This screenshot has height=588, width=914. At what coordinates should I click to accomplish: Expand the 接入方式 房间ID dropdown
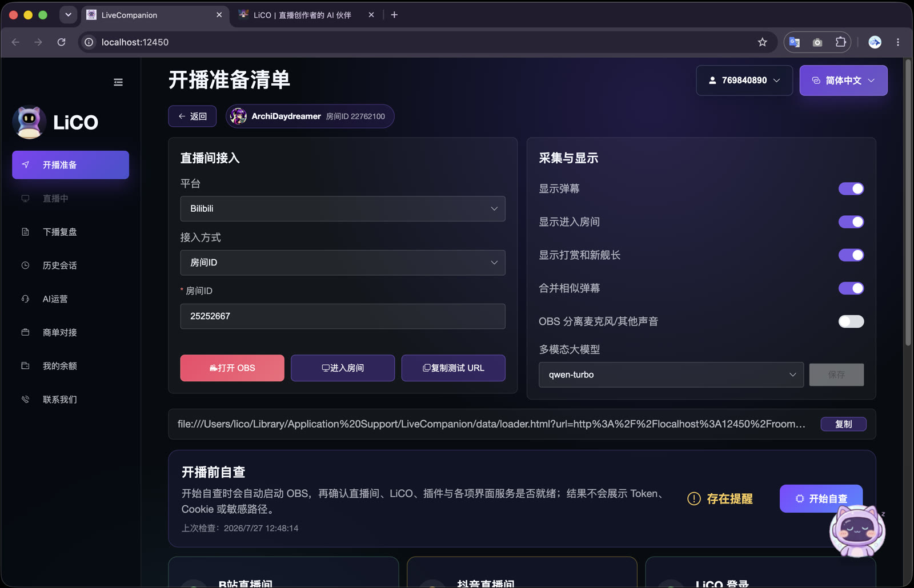(x=343, y=263)
